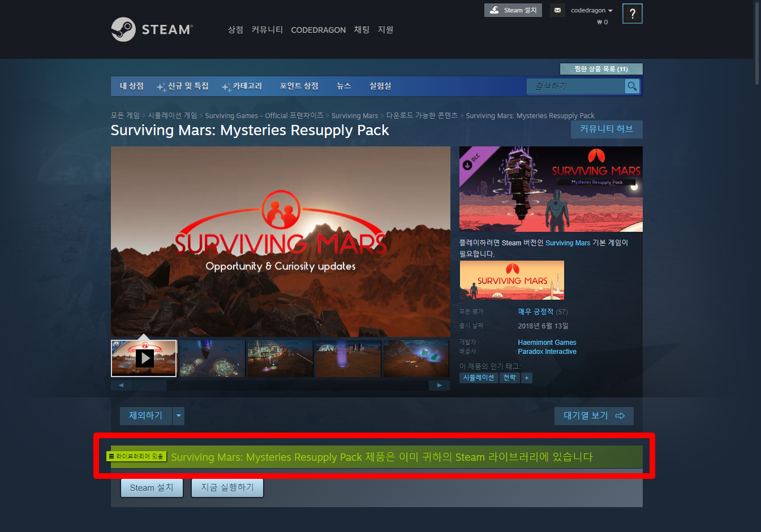
Task: Open the 내 상점 menu
Action: tap(132, 86)
